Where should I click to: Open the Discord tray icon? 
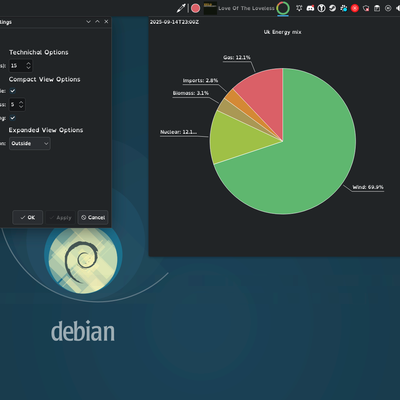(x=310, y=8)
